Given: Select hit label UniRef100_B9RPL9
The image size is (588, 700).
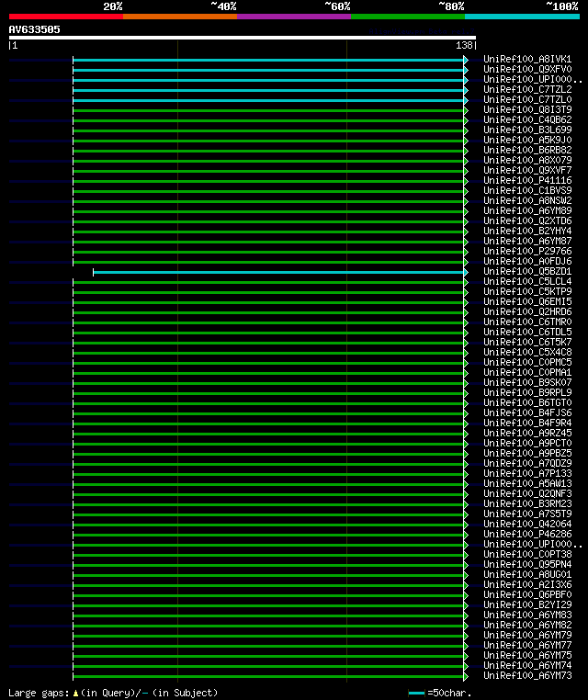Looking at the screenshot, I should 527,392.
